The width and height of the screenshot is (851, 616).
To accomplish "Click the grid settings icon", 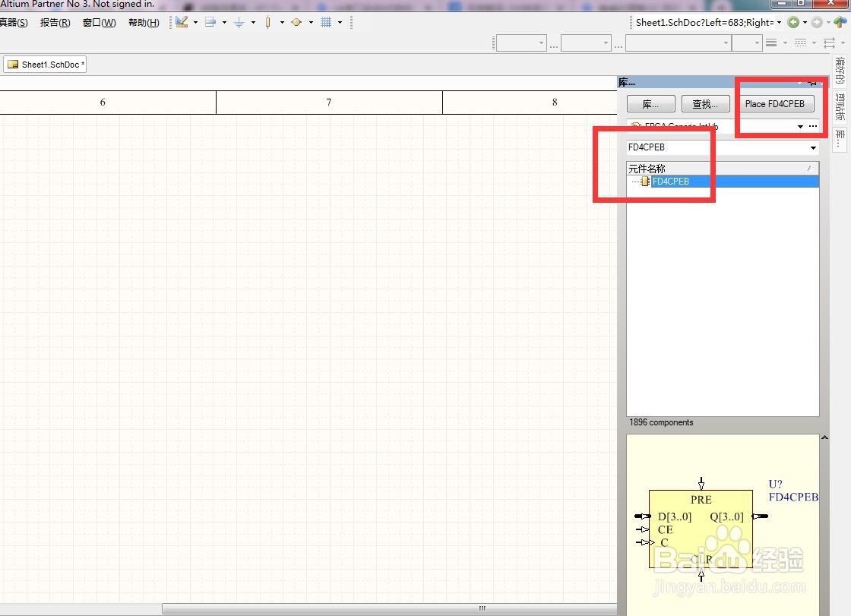I will (x=326, y=22).
